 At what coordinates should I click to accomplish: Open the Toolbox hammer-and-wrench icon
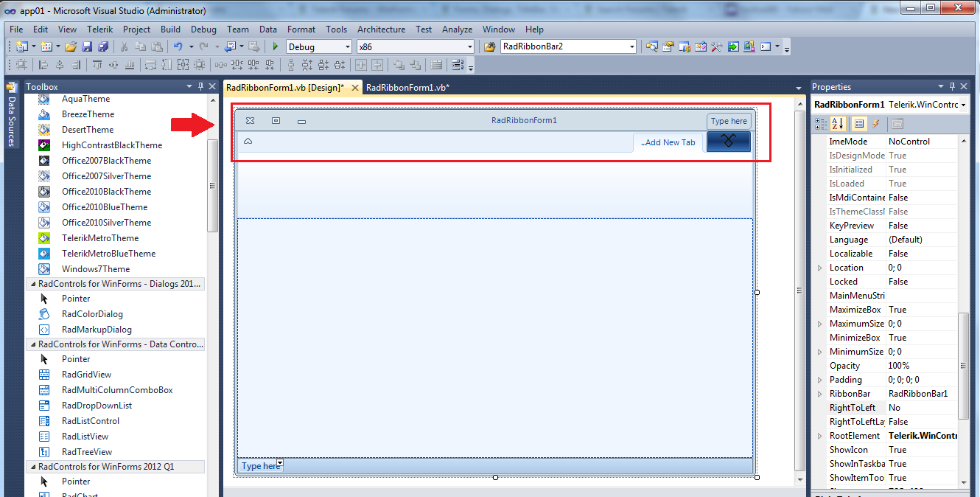(717, 46)
